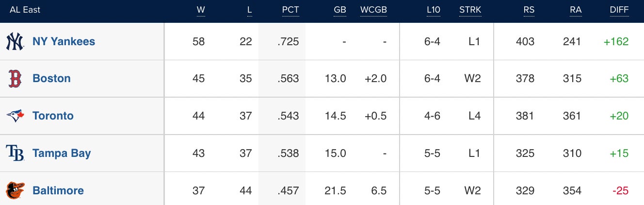This screenshot has height=205, width=644.
Task: Click the Tampa Bay Rays logo
Action: pyautogui.click(x=15, y=153)
